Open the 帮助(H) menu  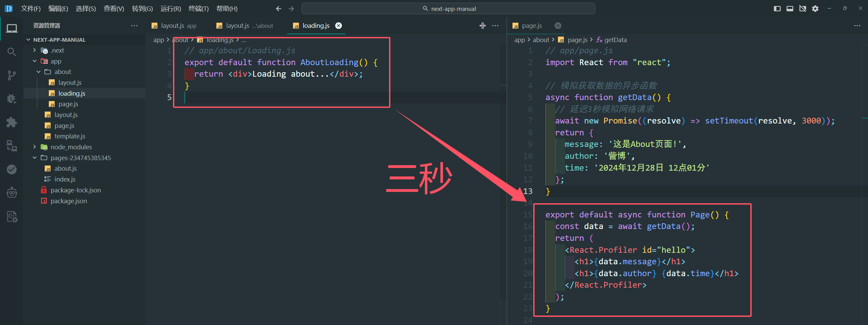click(227, 8)
